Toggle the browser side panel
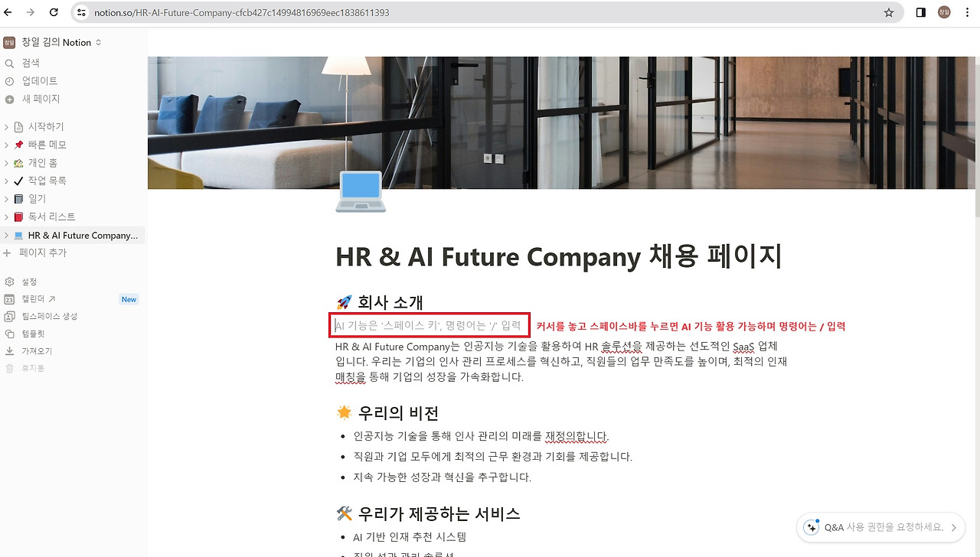Image resolution: width=980 pixels, height=557 pixels. (921, 13)
